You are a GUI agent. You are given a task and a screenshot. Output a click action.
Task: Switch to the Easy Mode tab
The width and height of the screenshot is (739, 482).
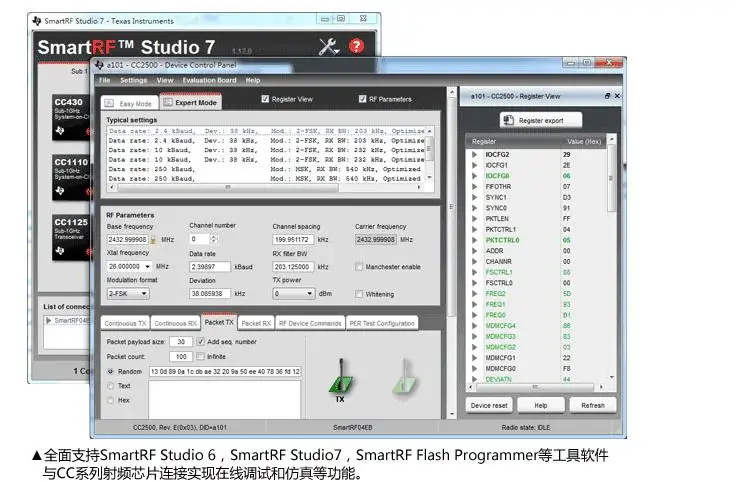[129, 103]
